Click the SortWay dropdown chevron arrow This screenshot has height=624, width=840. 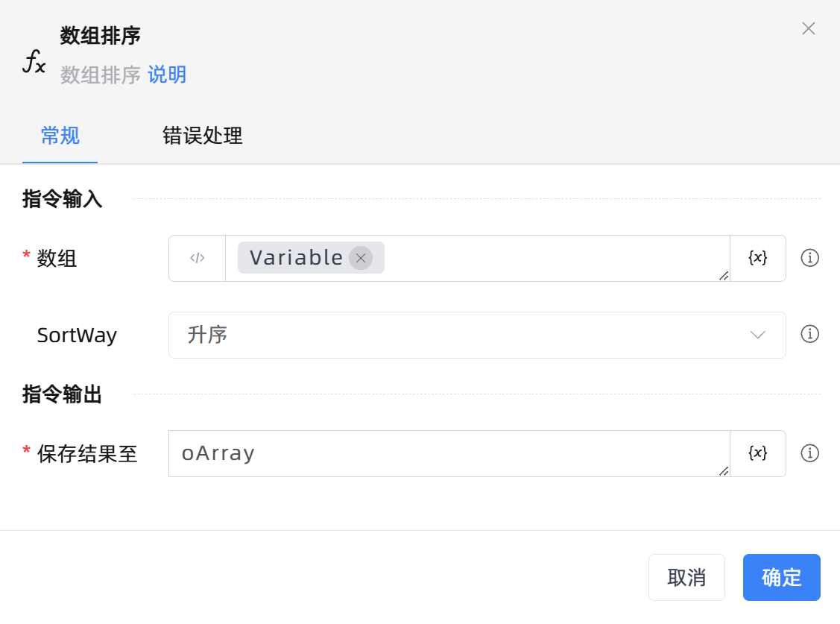tap(757, 335)
